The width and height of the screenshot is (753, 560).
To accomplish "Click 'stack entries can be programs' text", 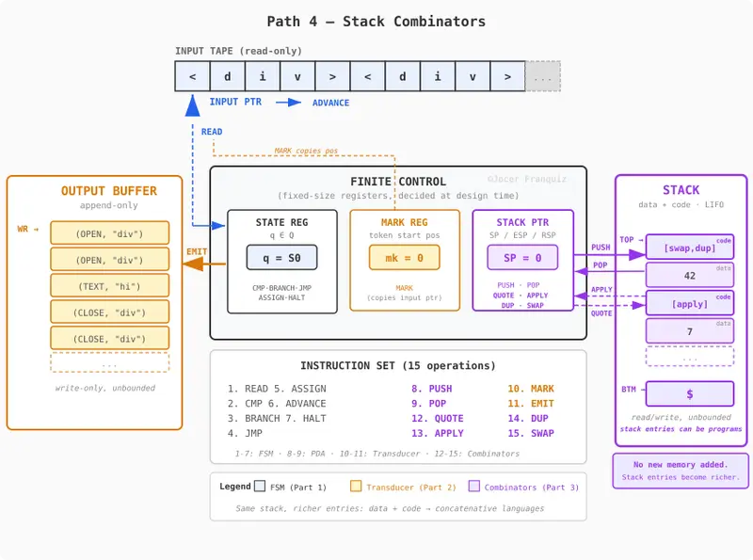I will [681, 429].
